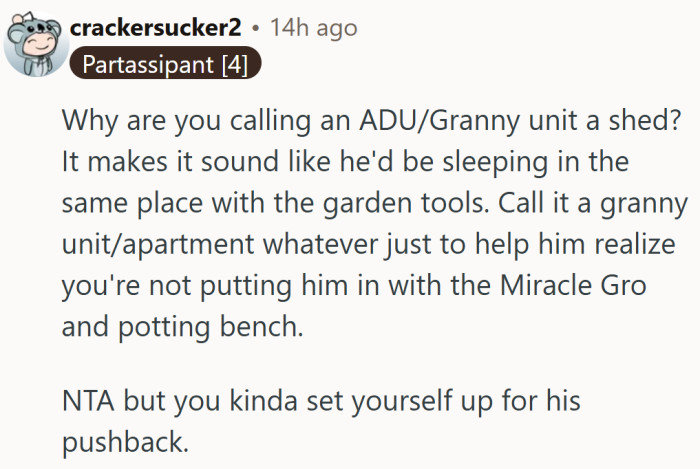The image size is (700, 469).
Task: Click the word "whatever" in the comment
Action: click(x=332, y=245)
